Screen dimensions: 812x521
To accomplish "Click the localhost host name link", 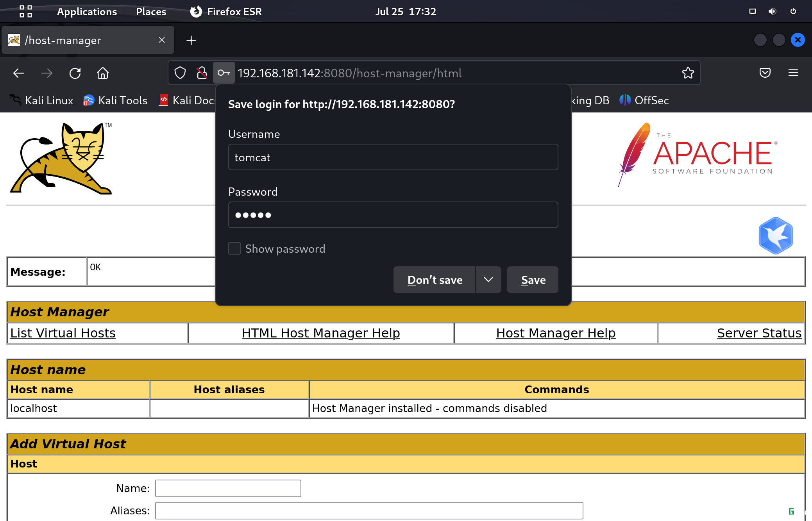I will (x=34, y=409).
